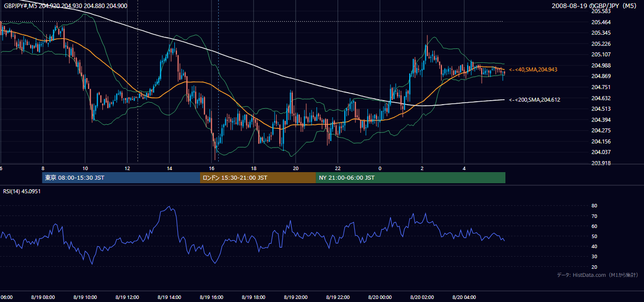Click price axis value 205.107
The width and height of the screenshot is (644, 302).
click(x=601, y=54)
